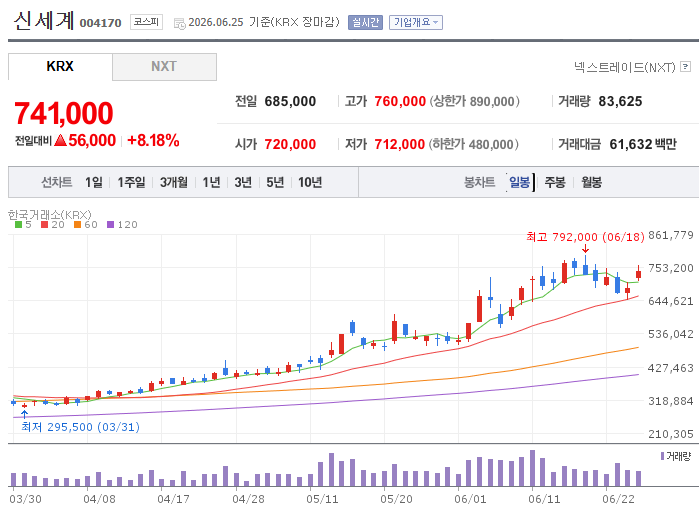This screenshot has height=509, width=699.
Task: Click the 코스피 market badge
Action: click(146, 22)
